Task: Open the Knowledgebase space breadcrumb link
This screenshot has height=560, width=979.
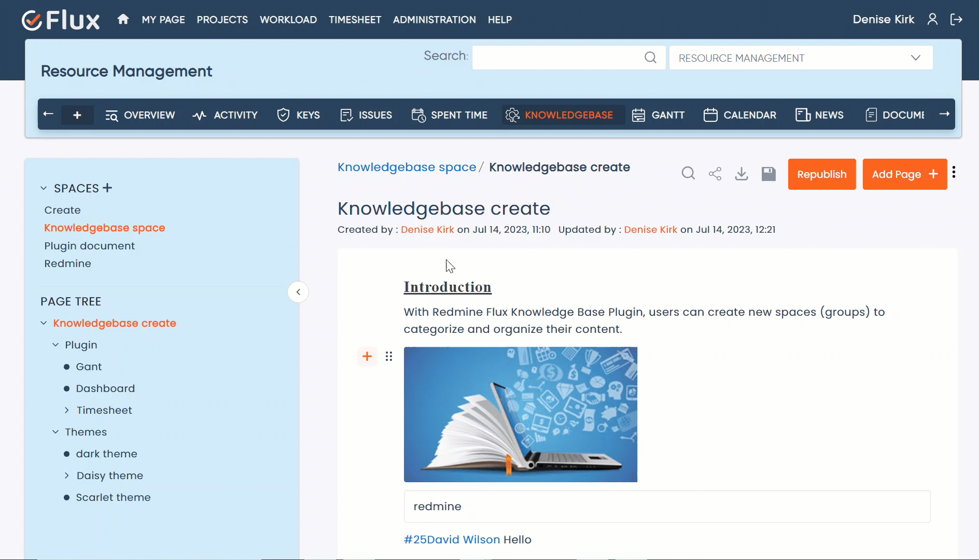Action: click(407, 167)
